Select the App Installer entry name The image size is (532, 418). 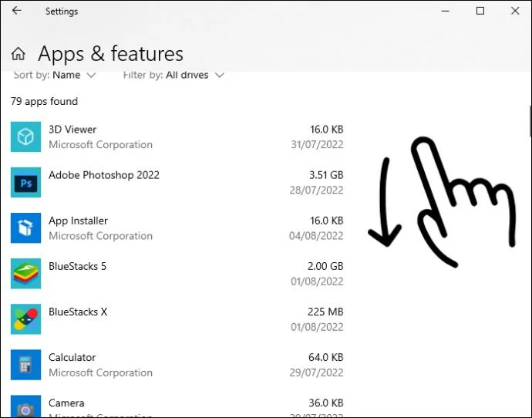pos(78,221)
